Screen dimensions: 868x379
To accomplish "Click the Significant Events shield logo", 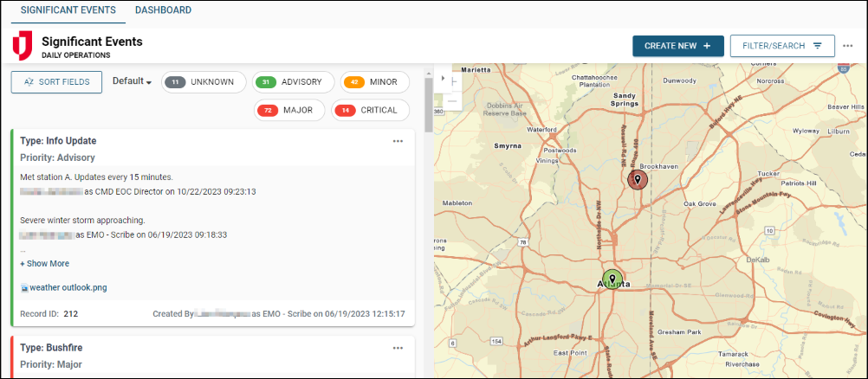I will click(23, 45).
